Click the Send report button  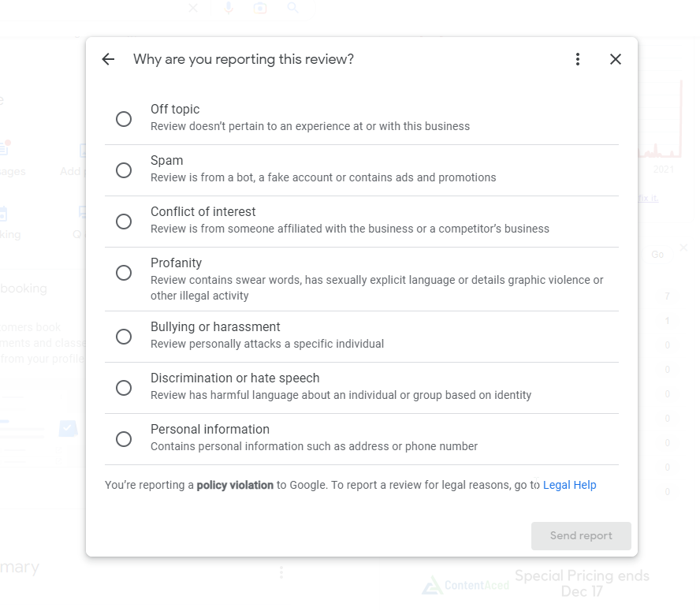pos(581,536)
